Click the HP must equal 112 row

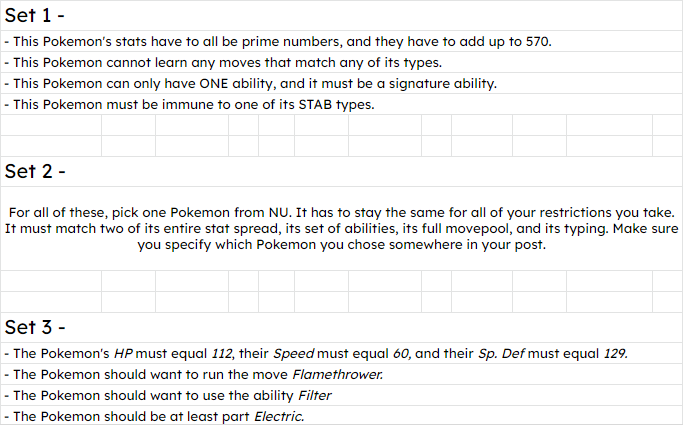coord(342,353)
